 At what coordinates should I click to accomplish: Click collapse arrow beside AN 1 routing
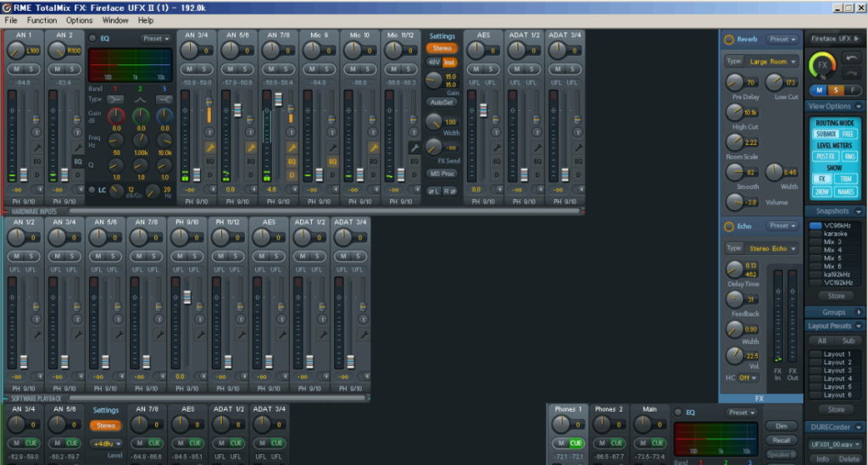point(39,190)
